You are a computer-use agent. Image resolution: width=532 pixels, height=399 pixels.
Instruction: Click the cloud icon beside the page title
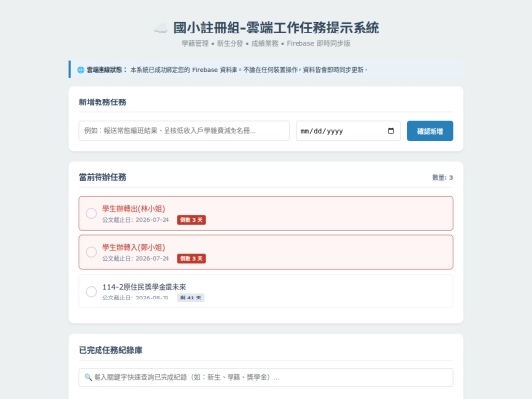coord(161,28)
